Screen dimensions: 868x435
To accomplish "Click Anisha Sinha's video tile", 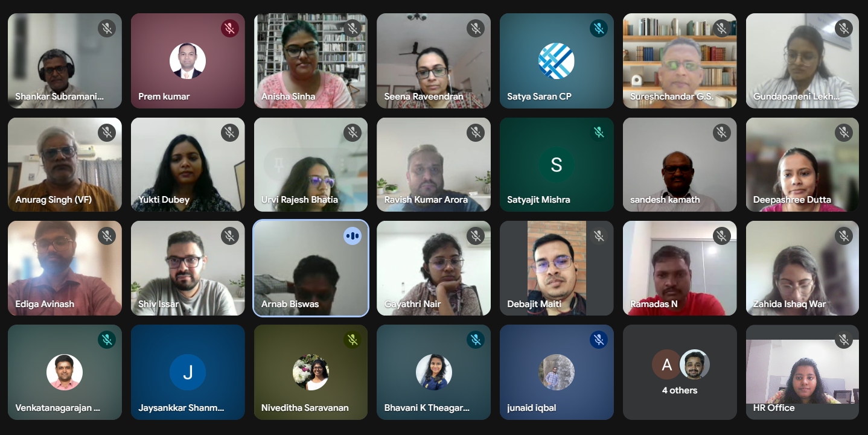I will click(x=310, y=61).
